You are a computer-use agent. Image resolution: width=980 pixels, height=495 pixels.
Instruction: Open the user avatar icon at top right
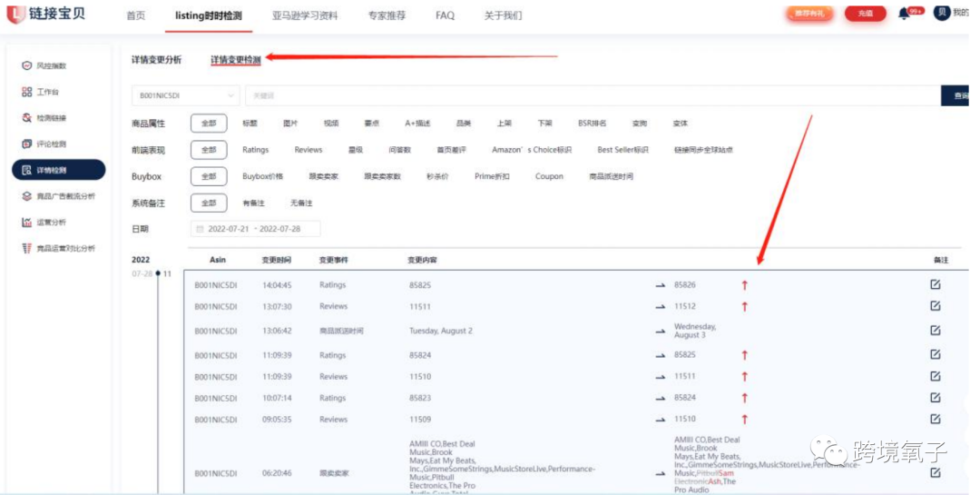(x=942, y=13)
